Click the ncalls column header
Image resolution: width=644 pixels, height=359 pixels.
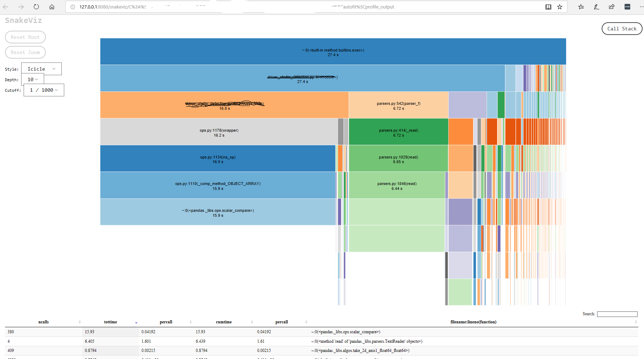point(43,322)
